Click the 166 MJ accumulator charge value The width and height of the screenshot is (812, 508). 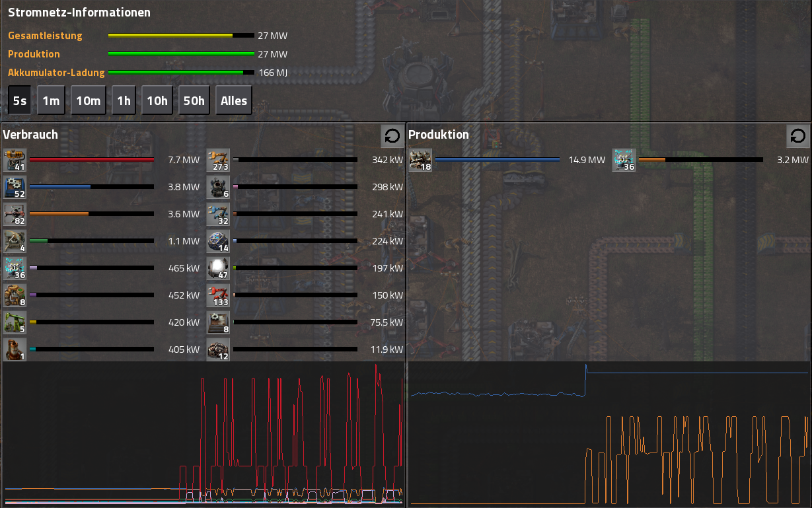click(273, 73)
